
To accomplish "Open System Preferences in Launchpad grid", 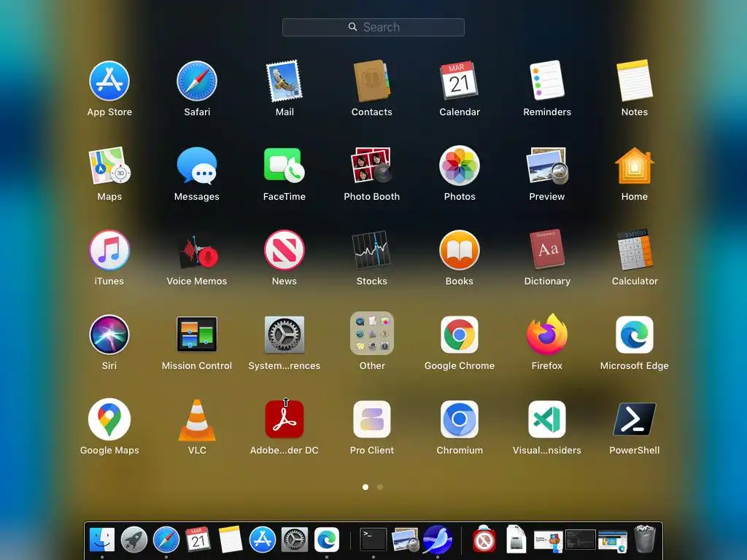I will click(x=285, y=335).
